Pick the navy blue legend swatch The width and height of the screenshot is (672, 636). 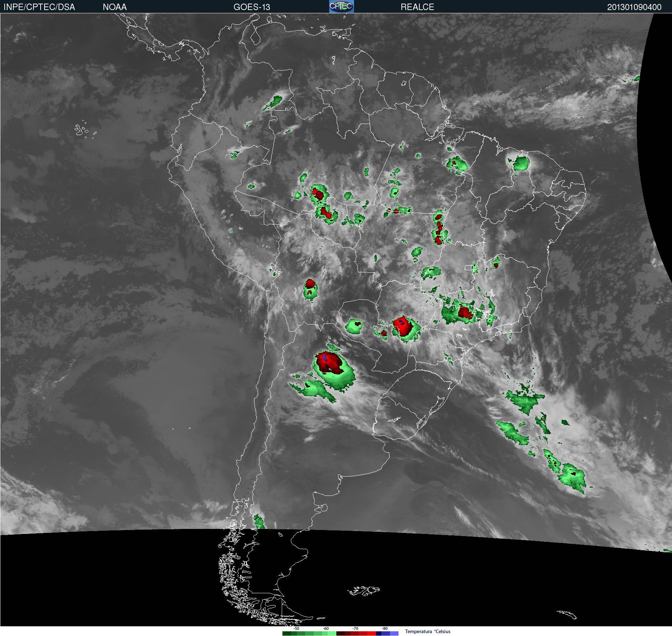(378, 633)
